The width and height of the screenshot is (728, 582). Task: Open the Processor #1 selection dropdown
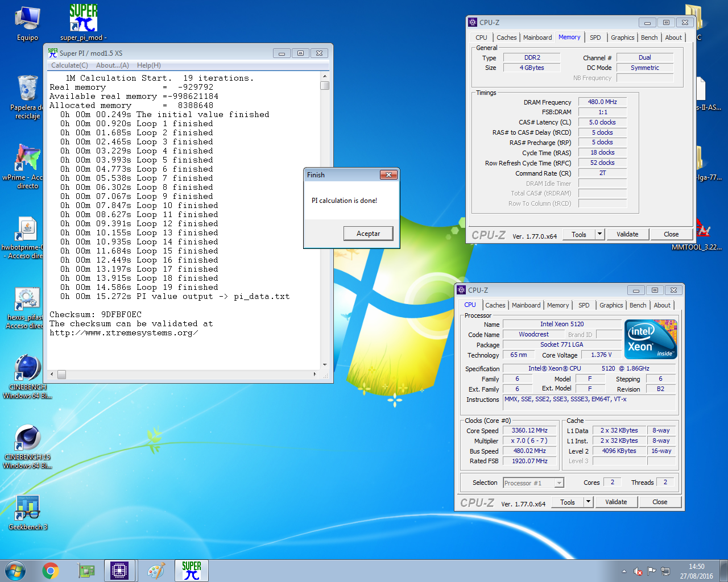(533, 483)
